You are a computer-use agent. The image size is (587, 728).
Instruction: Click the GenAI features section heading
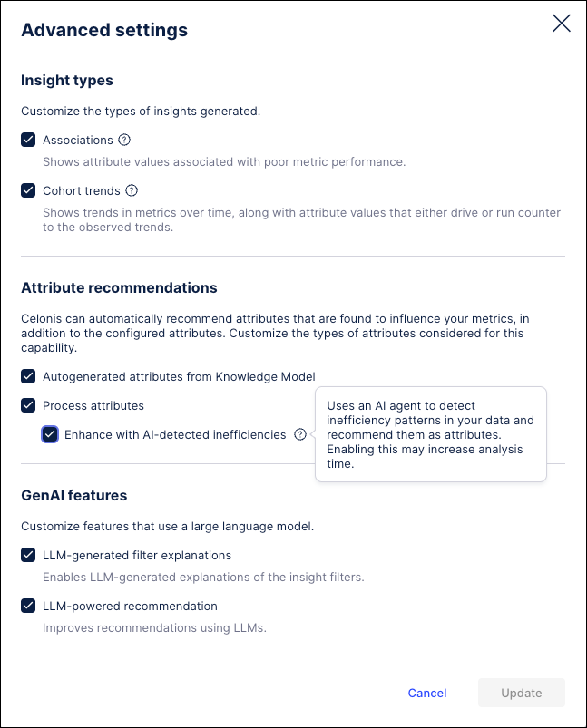click(x=74, y=495)
